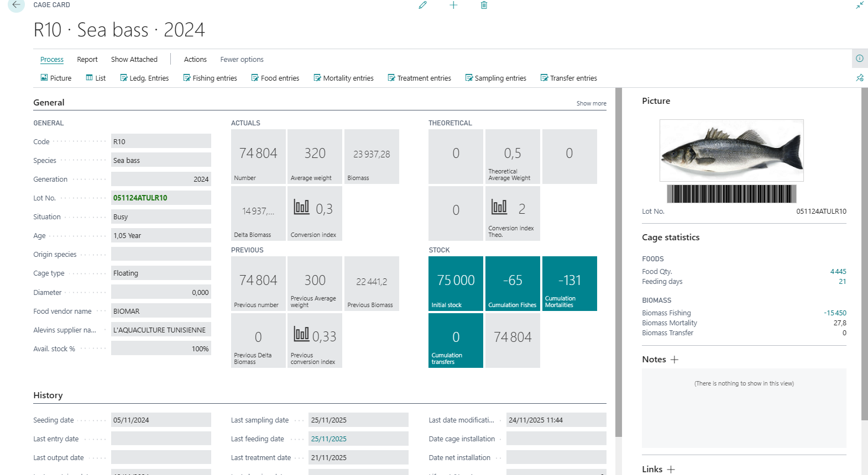Open Mortality entries
868x475 pixels.
[343, 78]
